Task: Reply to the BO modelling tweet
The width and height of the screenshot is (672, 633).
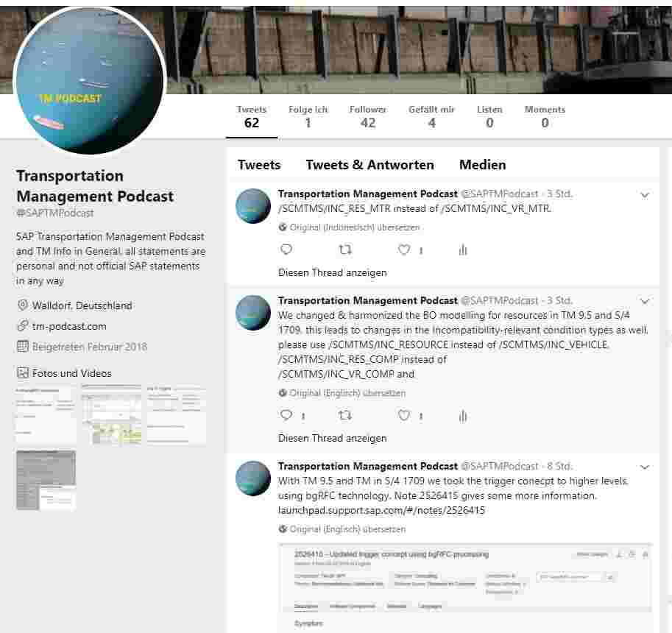Action: 286,416
